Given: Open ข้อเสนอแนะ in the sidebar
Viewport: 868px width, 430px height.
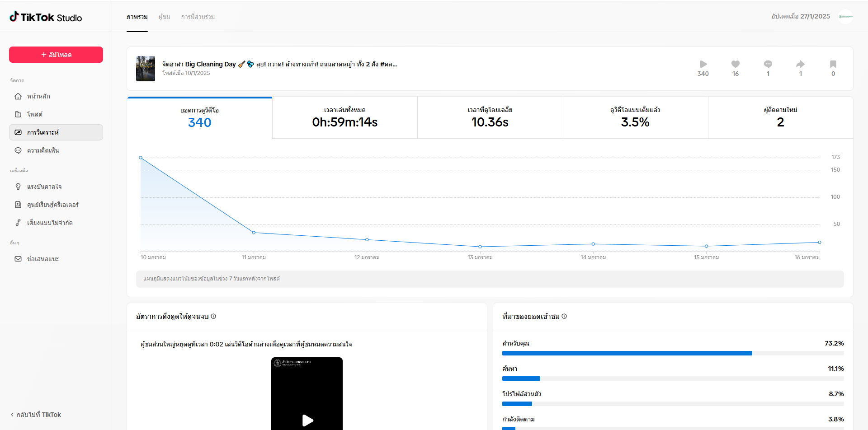Looking at the screenshot, I should [x=56, y=259].
